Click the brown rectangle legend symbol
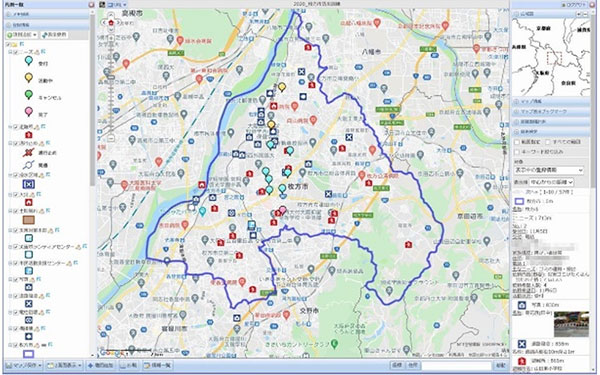 (29, 220)
